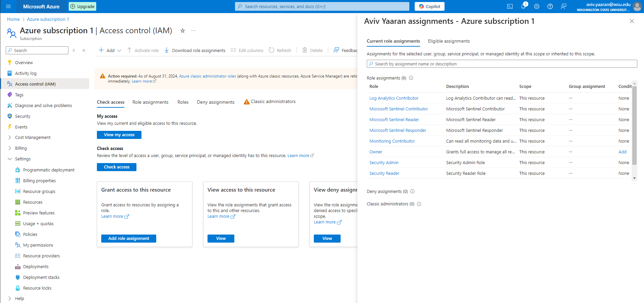Collapse the left menu with the double chevron
Screen dimensions: 644x303
(x=84, y=50)
